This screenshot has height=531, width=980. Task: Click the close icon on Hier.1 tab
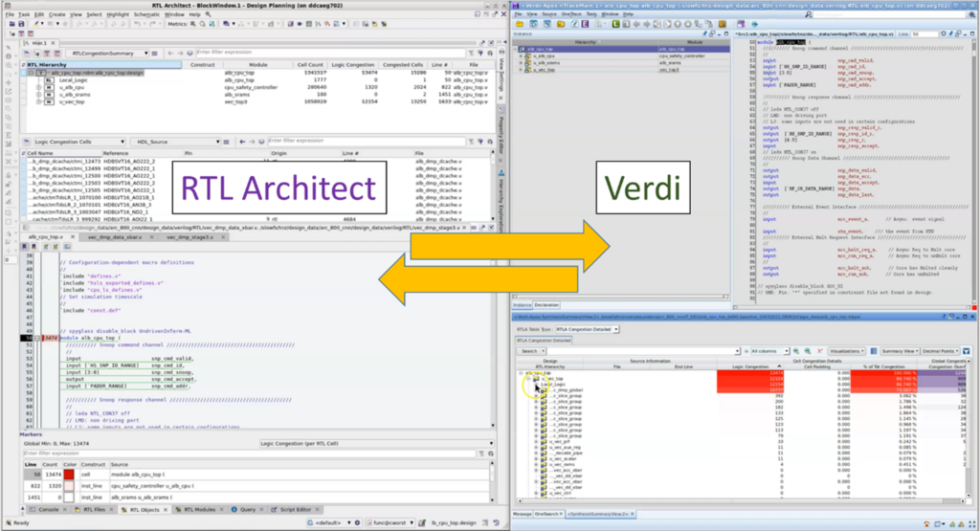coord(54,43)
